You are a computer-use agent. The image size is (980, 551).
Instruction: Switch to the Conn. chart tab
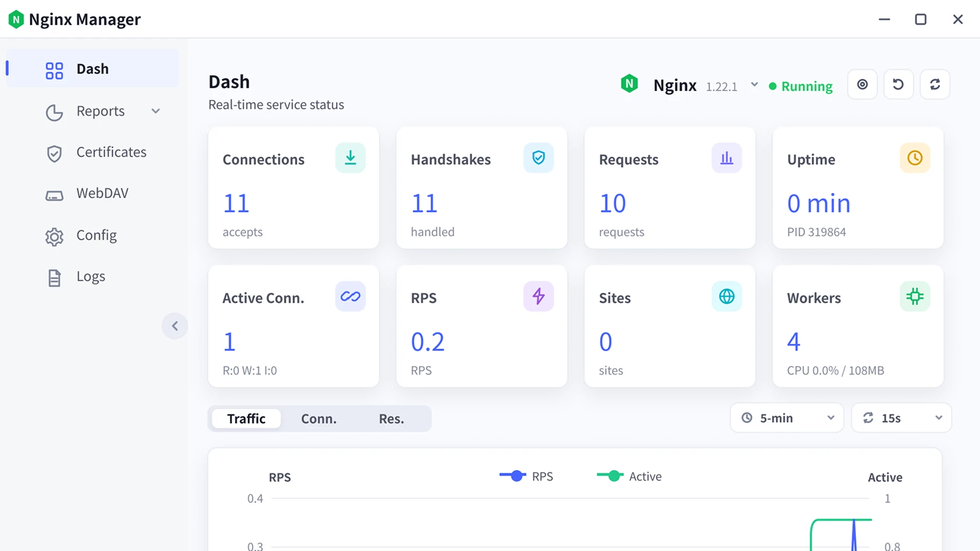[319, 419]
